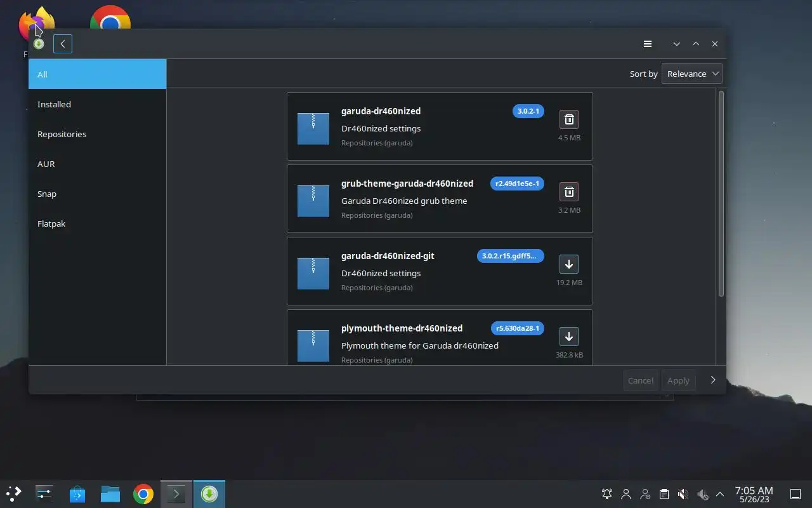
Task: Install garuda-dr460nized-git with its download arrow
Action: (569, 264)
